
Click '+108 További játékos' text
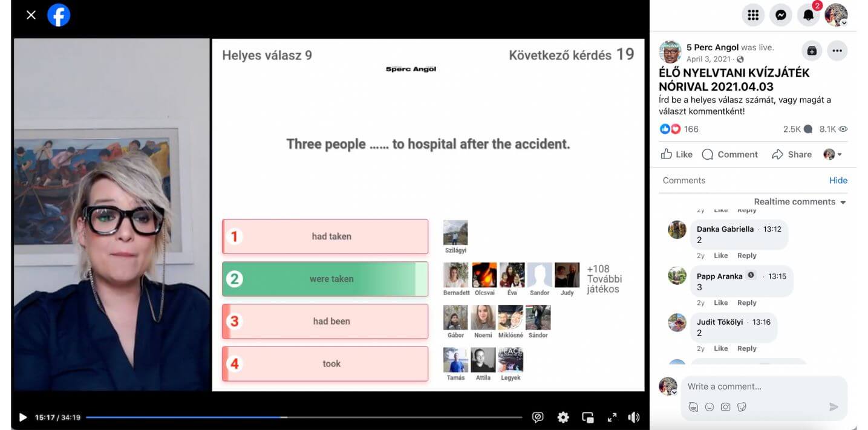[x=604, y=279]
